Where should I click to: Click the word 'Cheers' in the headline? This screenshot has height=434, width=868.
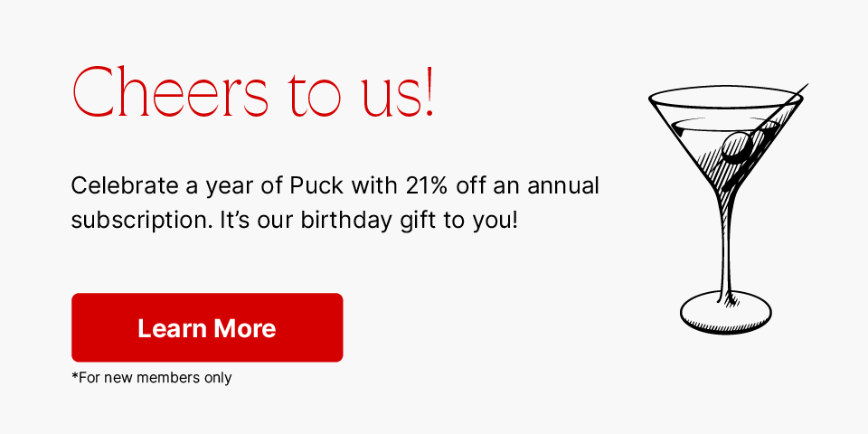171,91
